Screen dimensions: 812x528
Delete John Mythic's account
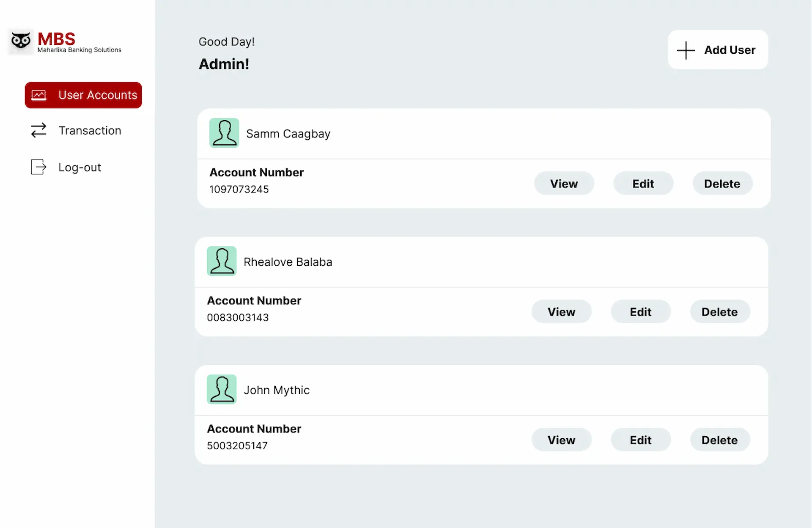click(x=720, y=440)
